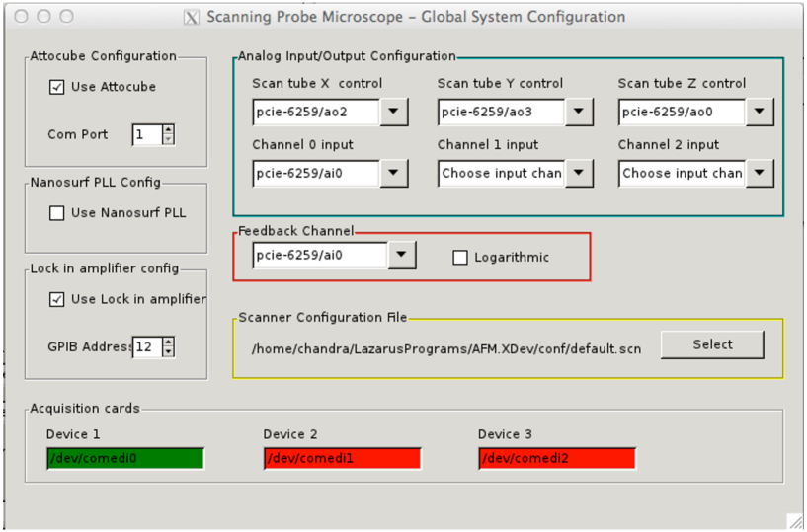The image size is (807, 532).
Task: Enable the Use Nanosurf PLL checkbox
Action: [57, 212]
